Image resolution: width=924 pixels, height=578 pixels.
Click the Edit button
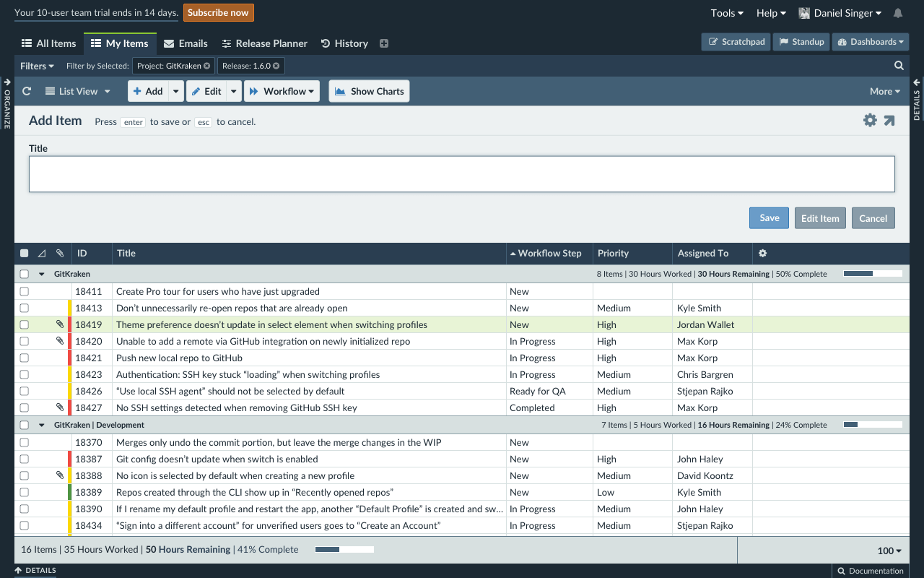206,91
